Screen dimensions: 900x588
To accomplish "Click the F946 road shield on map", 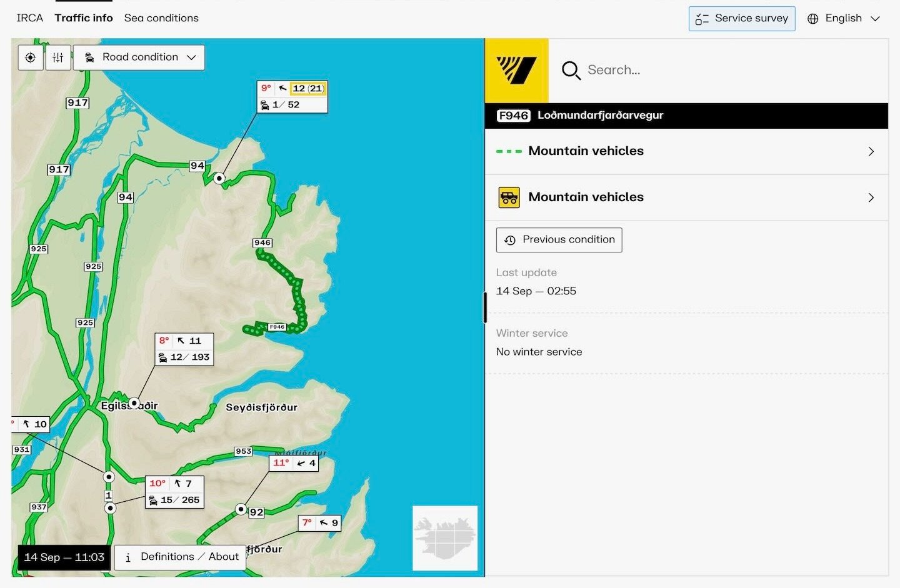I will [x=277, y=327].
